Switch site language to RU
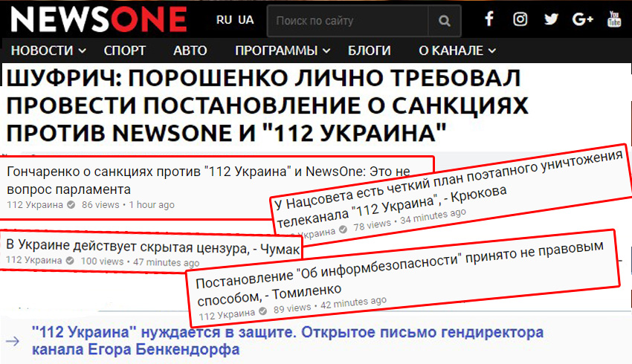The width and height of the screenshot is (632, 364). pyautogui.click(x=225, y=20)
